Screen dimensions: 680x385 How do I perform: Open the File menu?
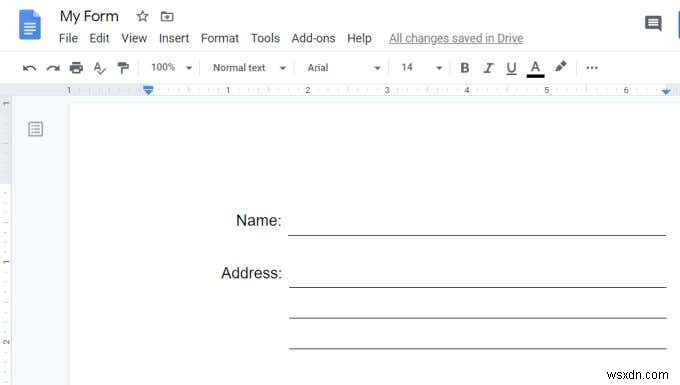(69, 38)
